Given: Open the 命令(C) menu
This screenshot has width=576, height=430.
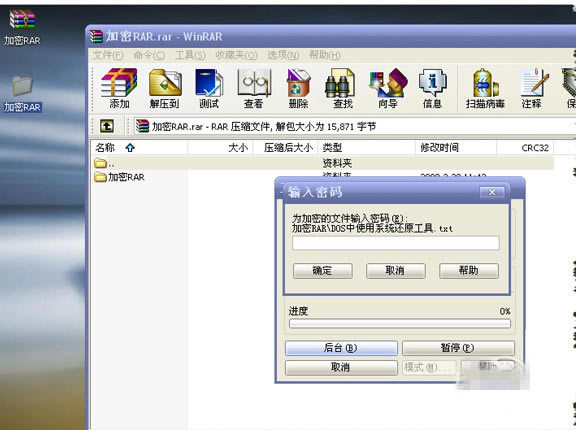Looking at the screenshot, I should (149, 55).
